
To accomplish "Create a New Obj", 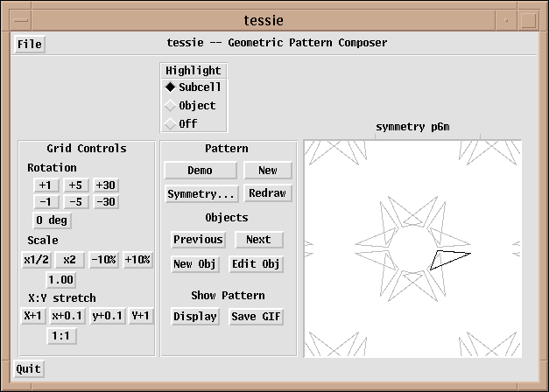I will pos(195,264).
